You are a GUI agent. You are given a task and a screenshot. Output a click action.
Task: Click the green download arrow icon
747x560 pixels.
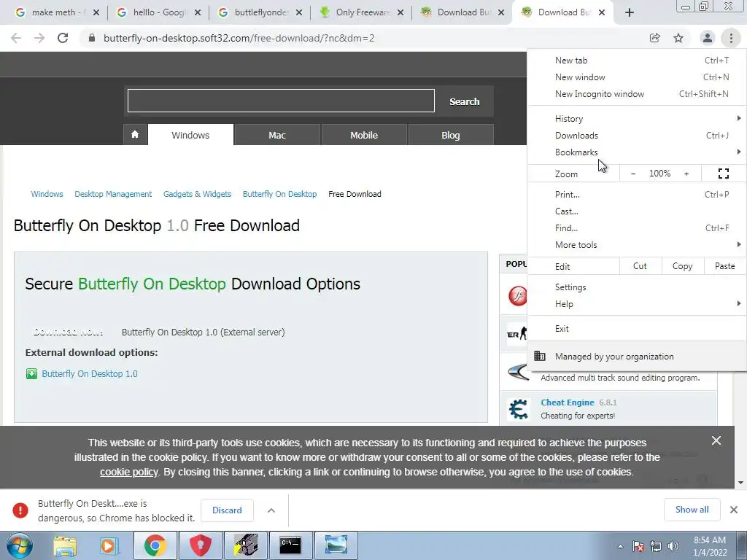pos(31,374)
